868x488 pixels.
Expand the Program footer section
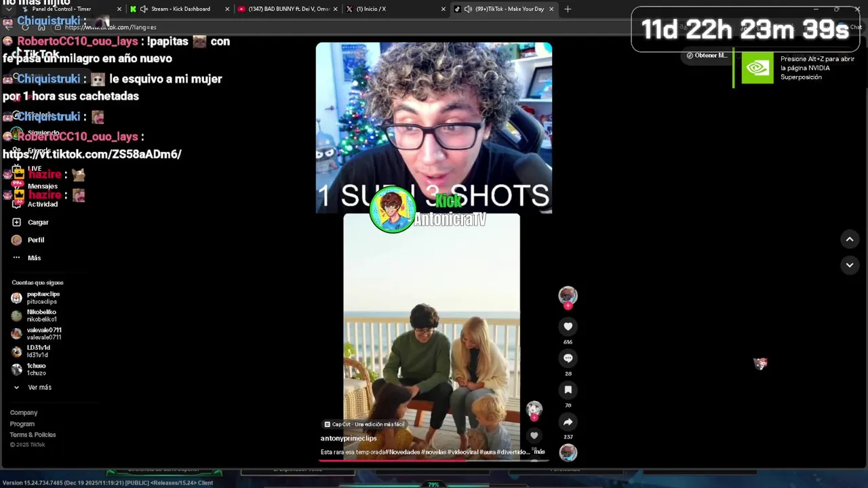[x=22, y=424]
